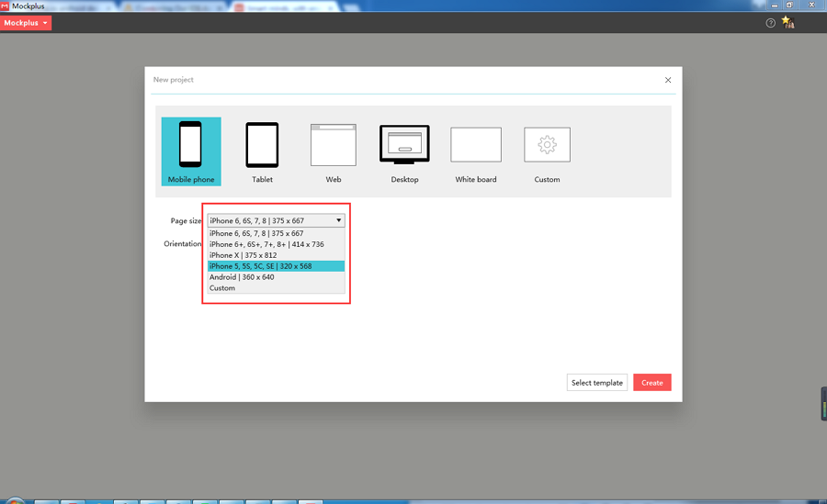Screen dimensions: 827x504
Task: Click the Select template button
Action: [x=597, y=383]
